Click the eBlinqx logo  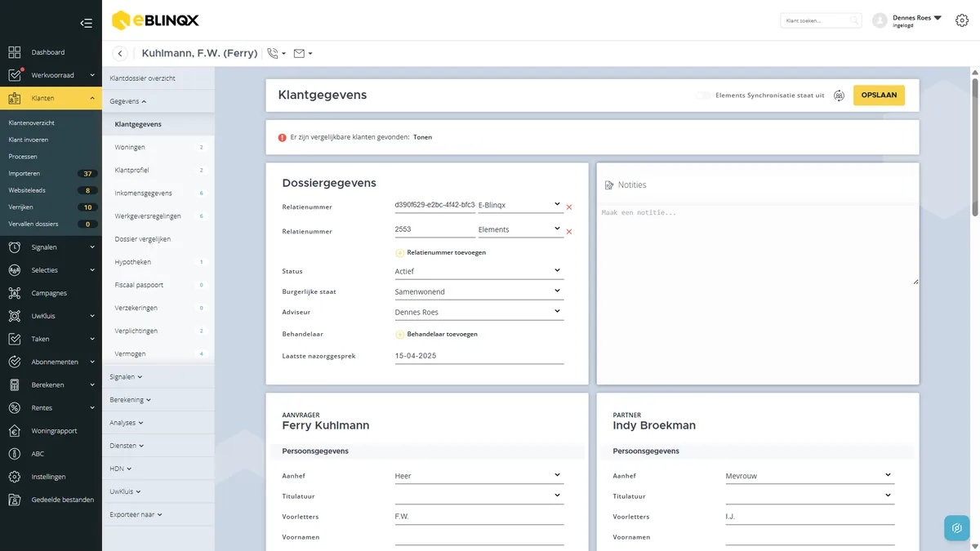155,20
